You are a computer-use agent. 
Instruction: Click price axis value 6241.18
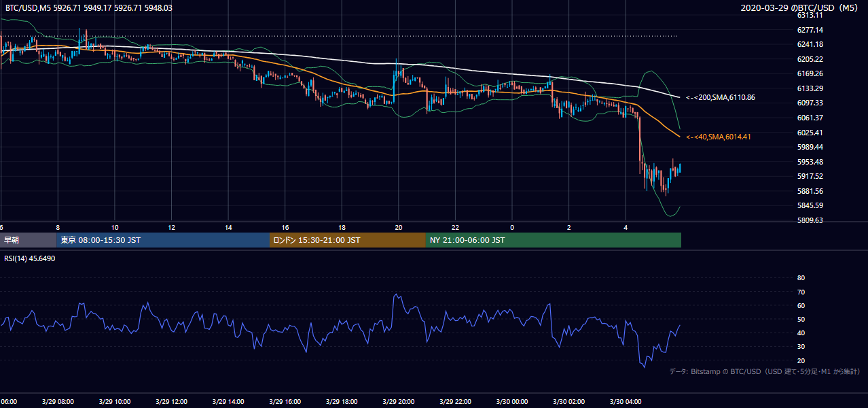coord(810,44)
